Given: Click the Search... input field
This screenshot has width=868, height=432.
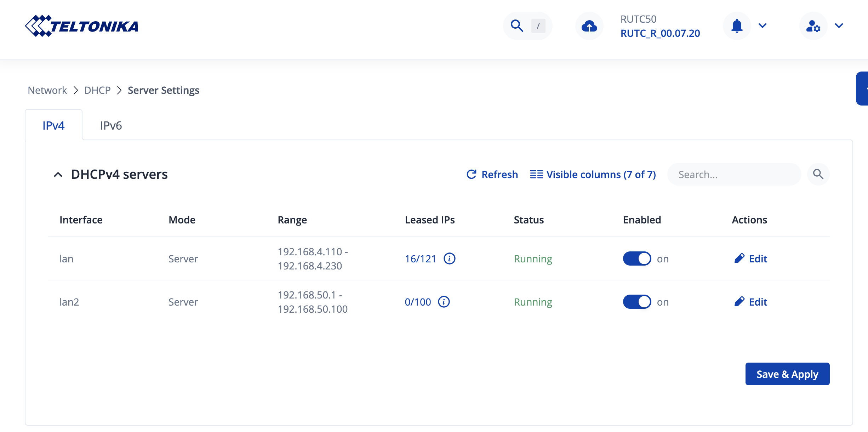Looking at the screenshot, I should tap(734, 175).
